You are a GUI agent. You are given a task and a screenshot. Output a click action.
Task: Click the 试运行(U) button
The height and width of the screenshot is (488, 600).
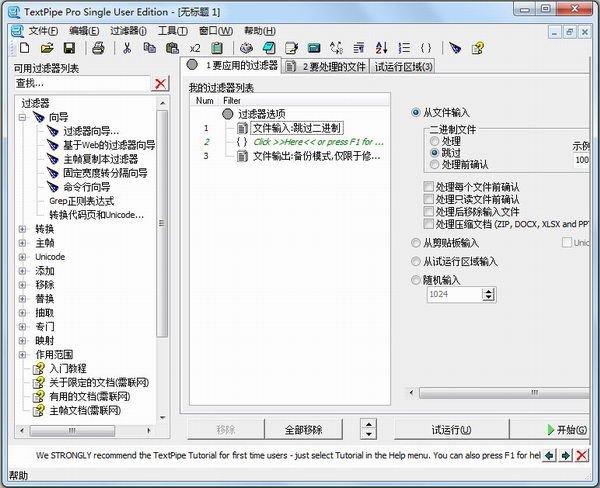[452, 429]
